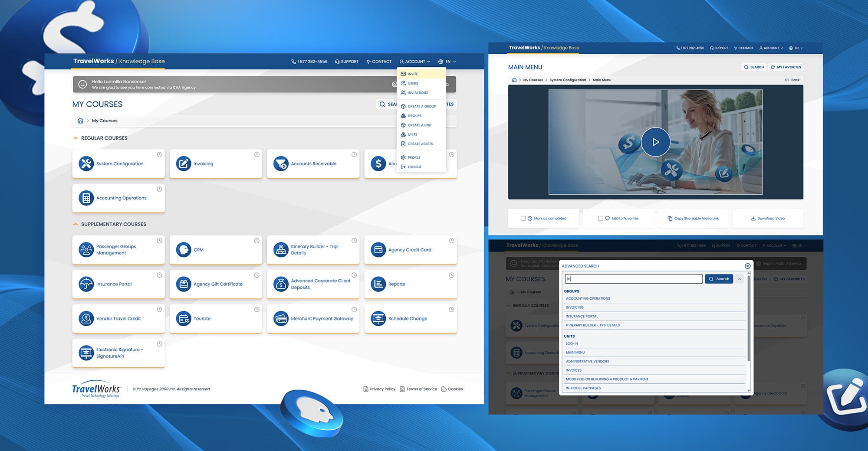Click the Advanced Search text field
This screenshot has height=451, width=868.
(634, 279)
